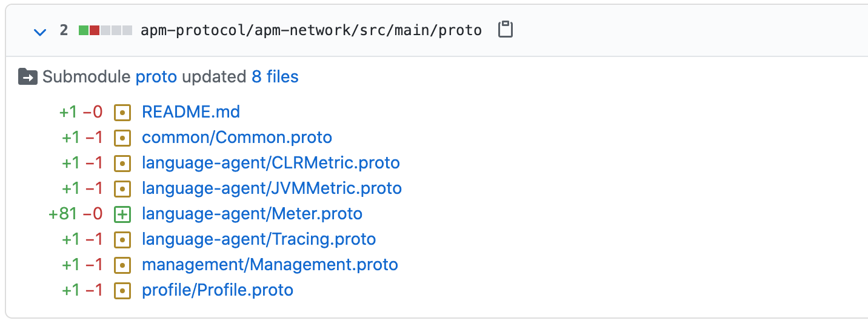Open management/Management.proto file link
868x332 pixels.
270,265
